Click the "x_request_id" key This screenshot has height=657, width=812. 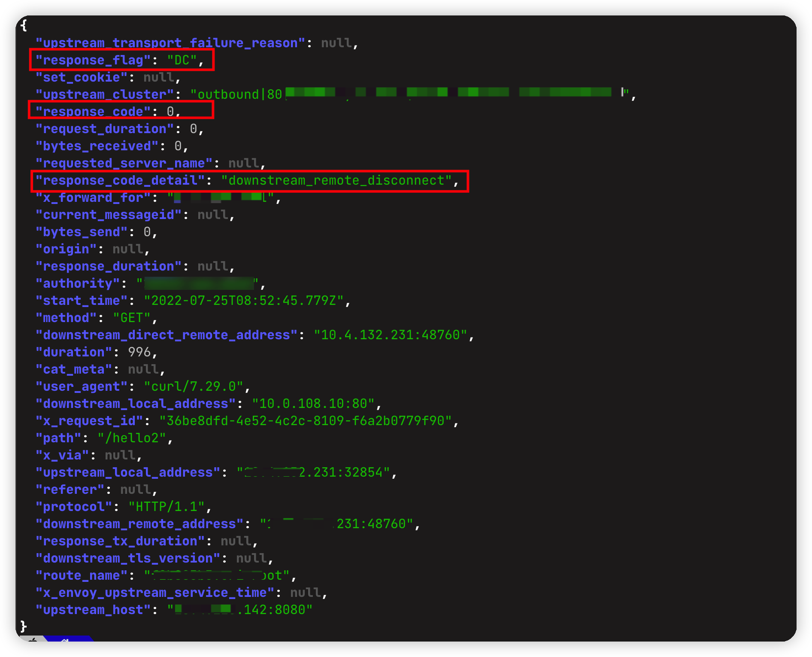tap(89, 421)
